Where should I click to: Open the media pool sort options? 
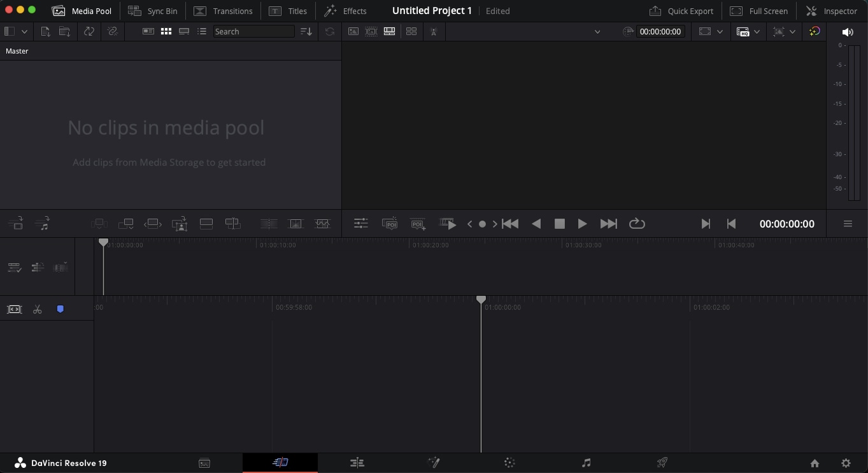(x=306, y=31)
